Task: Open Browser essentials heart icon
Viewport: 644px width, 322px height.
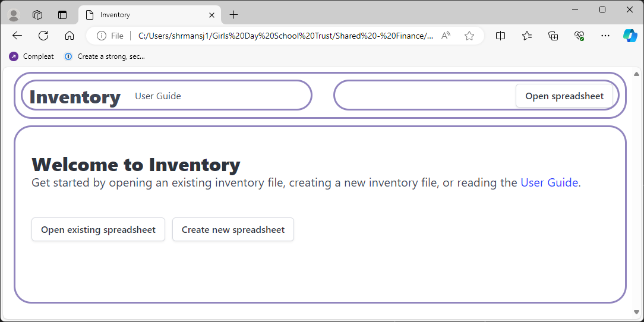Action: coord(579,36)
